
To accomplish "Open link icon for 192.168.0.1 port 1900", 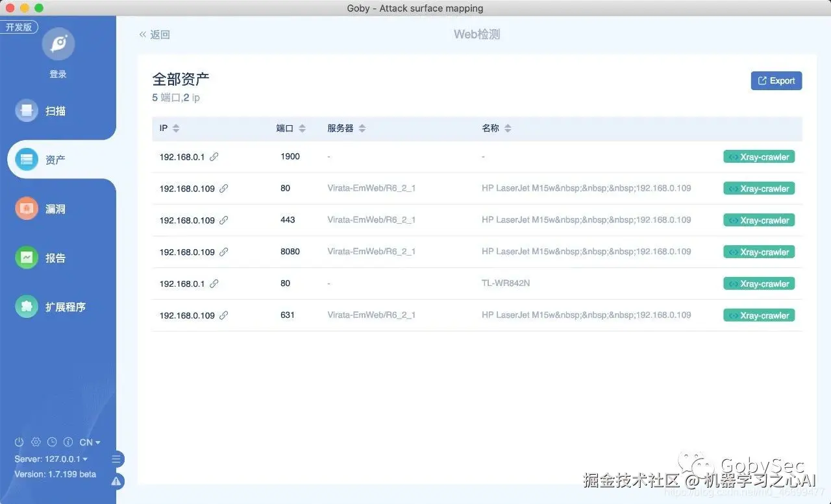I will (x=214, y=156).
